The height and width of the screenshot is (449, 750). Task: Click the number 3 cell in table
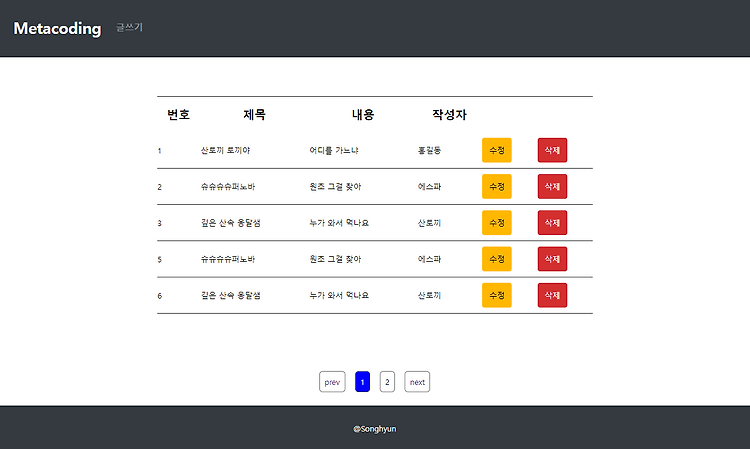(x=159, y=223)
